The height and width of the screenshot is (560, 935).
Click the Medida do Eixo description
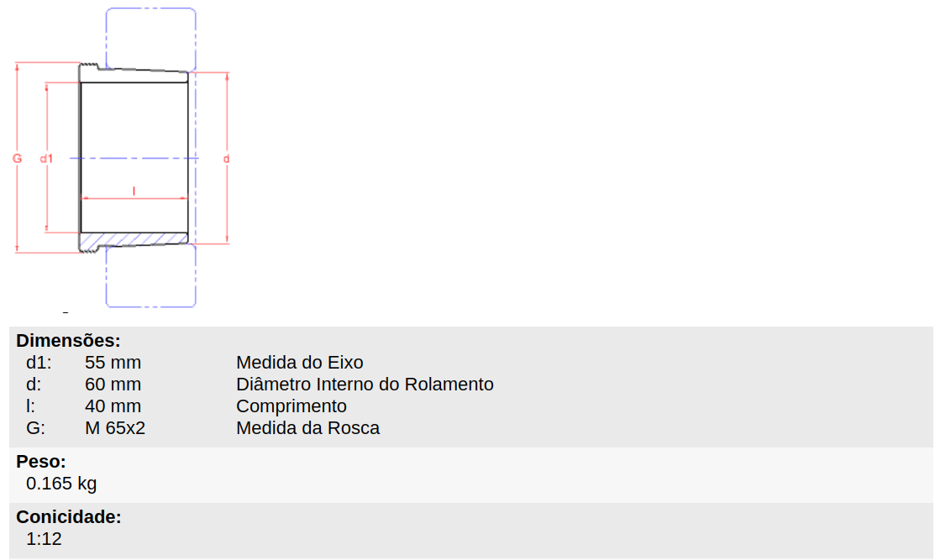coord(299,362)
